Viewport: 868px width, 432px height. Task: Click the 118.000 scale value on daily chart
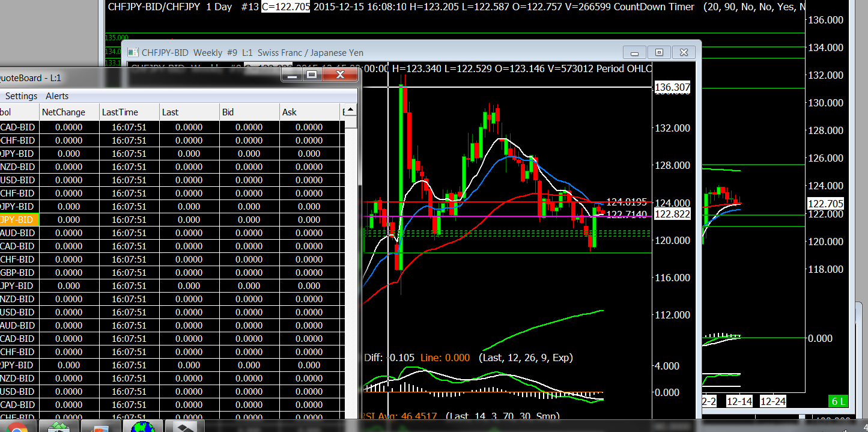[825, 269]
